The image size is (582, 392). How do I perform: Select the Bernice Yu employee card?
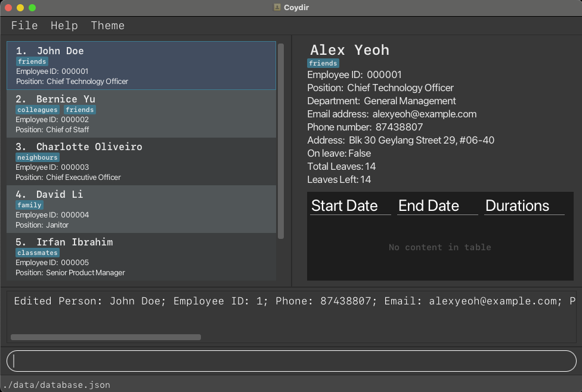[141, 113]
